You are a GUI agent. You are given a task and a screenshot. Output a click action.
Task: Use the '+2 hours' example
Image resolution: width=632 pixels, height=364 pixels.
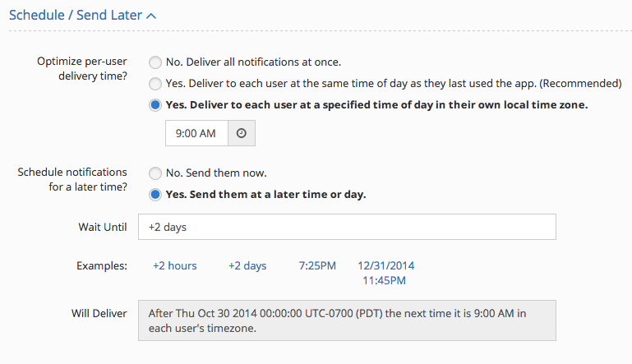(x=174, y=265)
